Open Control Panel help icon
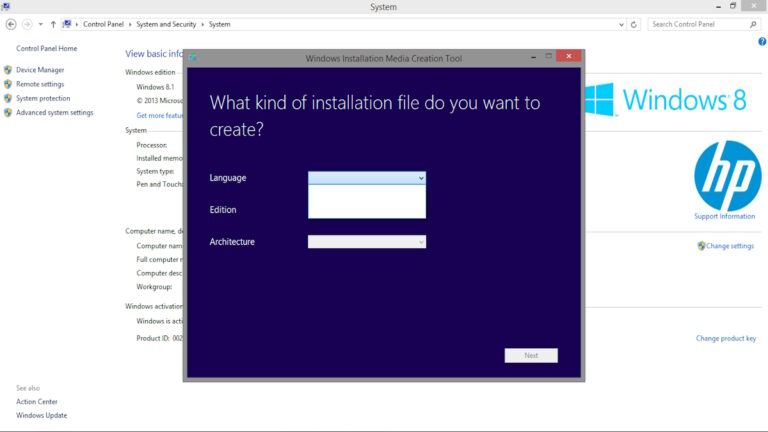 click(762, 42)
